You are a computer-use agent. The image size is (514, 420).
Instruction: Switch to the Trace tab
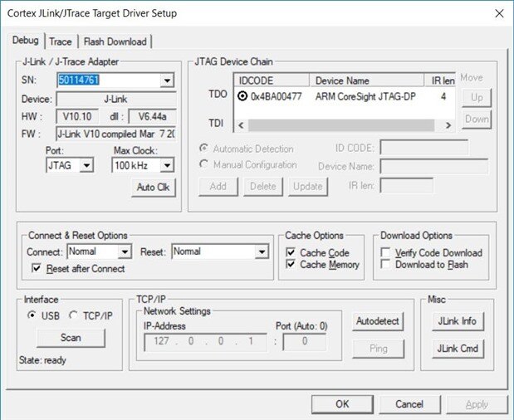[x=60, y=42]
